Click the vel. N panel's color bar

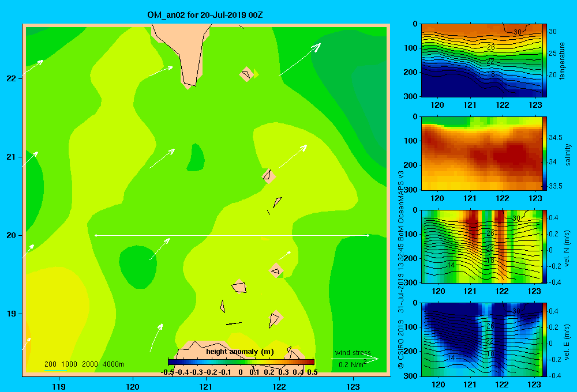point(545,246)
